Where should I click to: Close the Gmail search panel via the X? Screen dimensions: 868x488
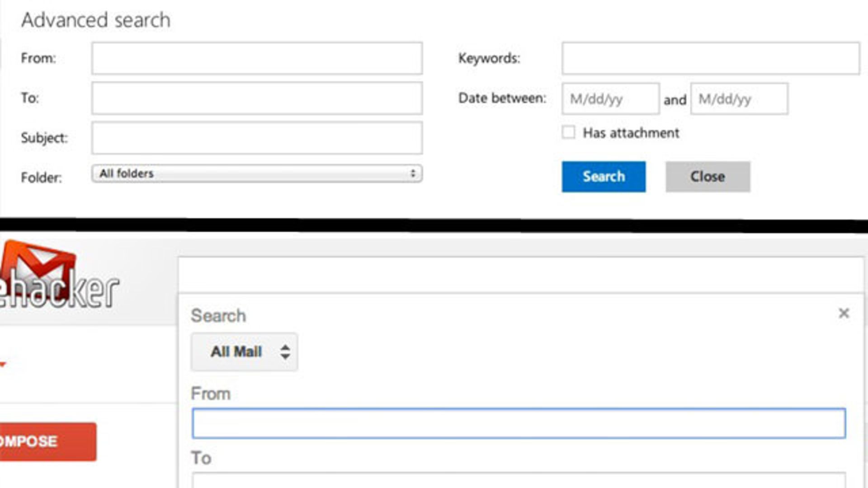click(844, 313)
